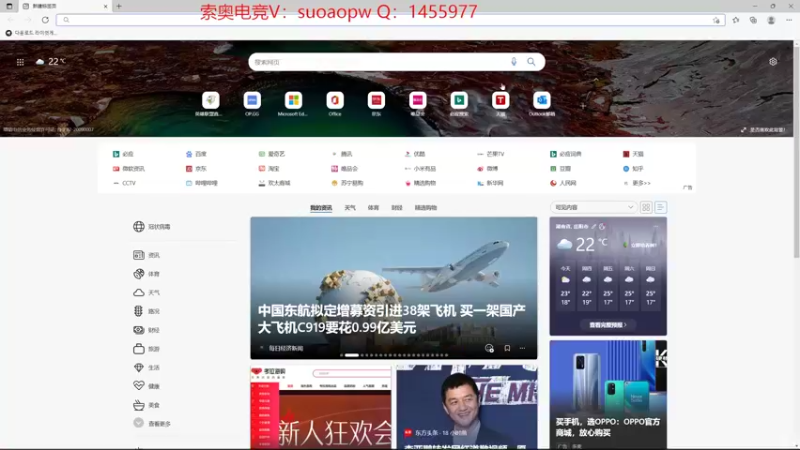Bookmark the featured airplane news story
Screen dimensions: 800x450
point(507,348)
